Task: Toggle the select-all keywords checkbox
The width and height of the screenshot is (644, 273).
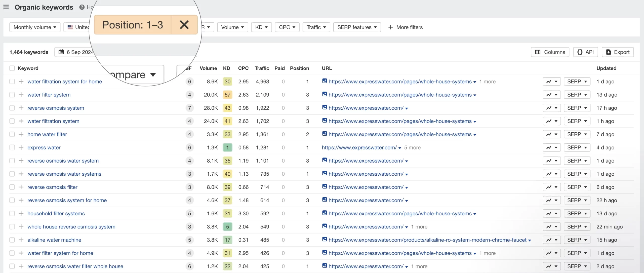Action: (x=12, y=68)
